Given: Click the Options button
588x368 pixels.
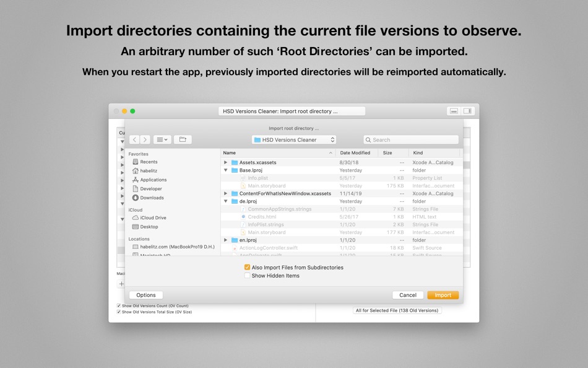Looking at the screenshot, I should coord(146,295).
